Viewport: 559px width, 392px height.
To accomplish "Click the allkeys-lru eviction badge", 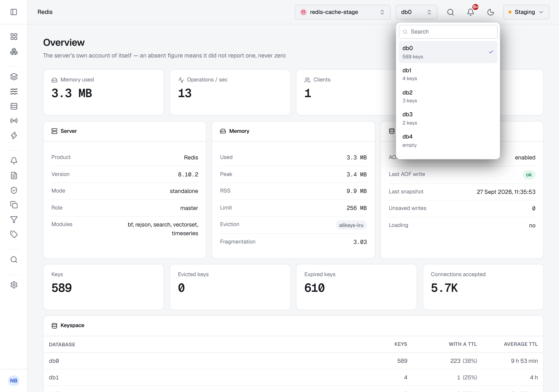I will 351,225.
